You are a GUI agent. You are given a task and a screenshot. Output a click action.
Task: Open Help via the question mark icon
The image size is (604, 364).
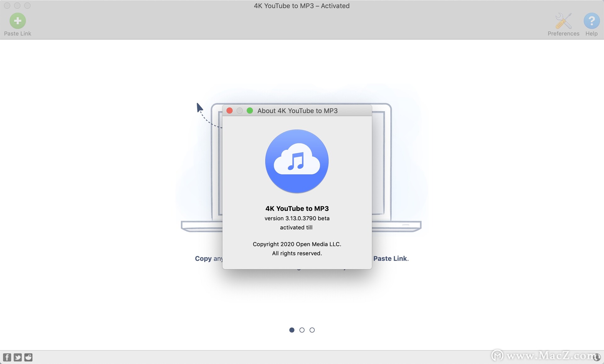pyautogui.click(x=591, y=21)
